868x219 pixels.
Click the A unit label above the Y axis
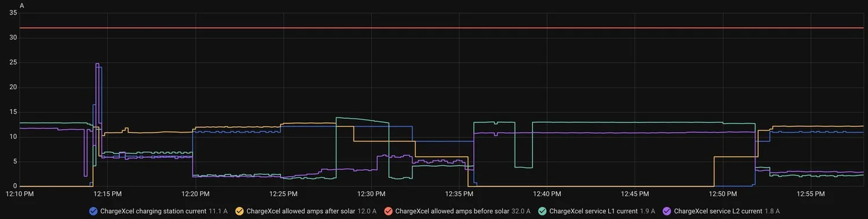[22, 5]
